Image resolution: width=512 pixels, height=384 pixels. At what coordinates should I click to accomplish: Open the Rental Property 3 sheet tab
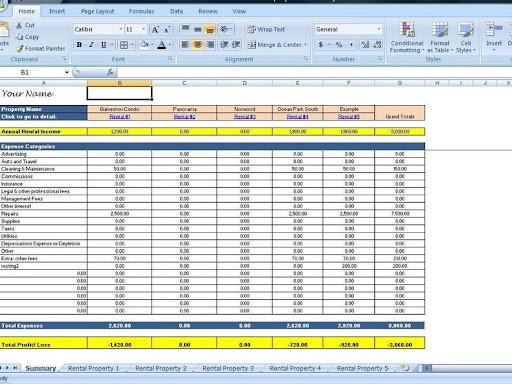pyautogui.click(x=228, y=368)
